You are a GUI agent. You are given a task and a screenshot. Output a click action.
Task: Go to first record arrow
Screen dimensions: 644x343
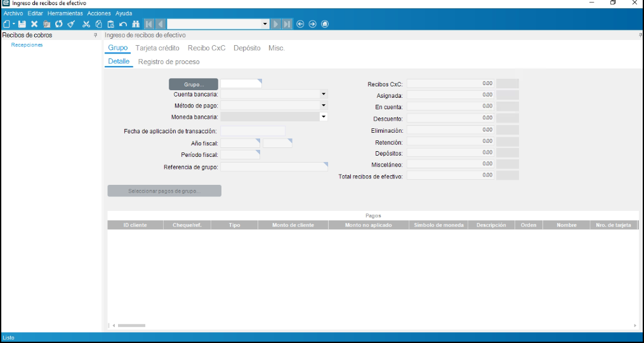148,24
